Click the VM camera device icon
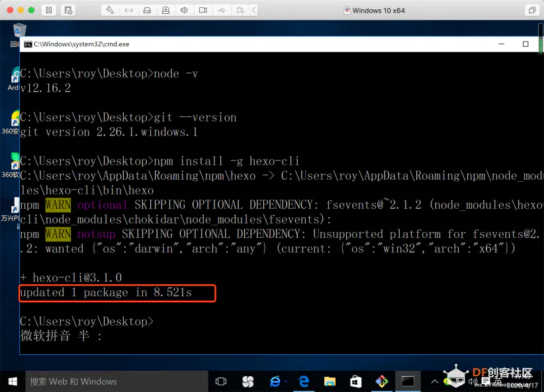 pyautogui.click(x=203, y=10)
